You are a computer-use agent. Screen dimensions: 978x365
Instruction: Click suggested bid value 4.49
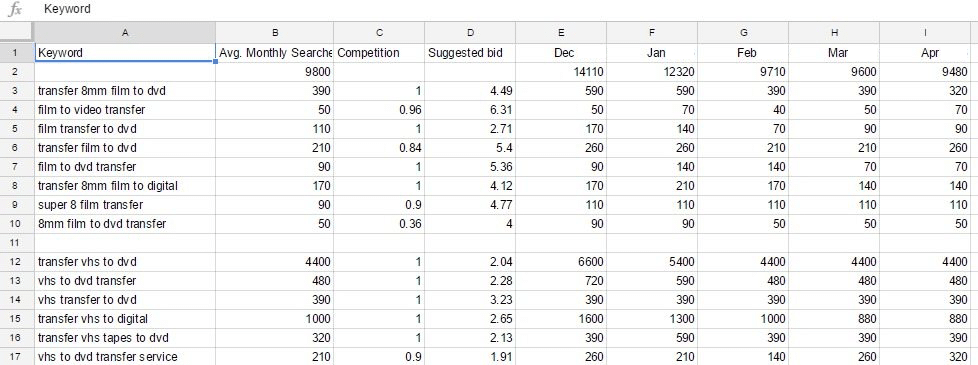tap(470, 91)
